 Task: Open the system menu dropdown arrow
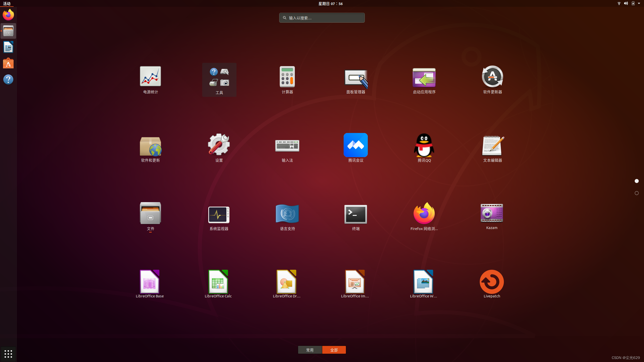point(639,4)
